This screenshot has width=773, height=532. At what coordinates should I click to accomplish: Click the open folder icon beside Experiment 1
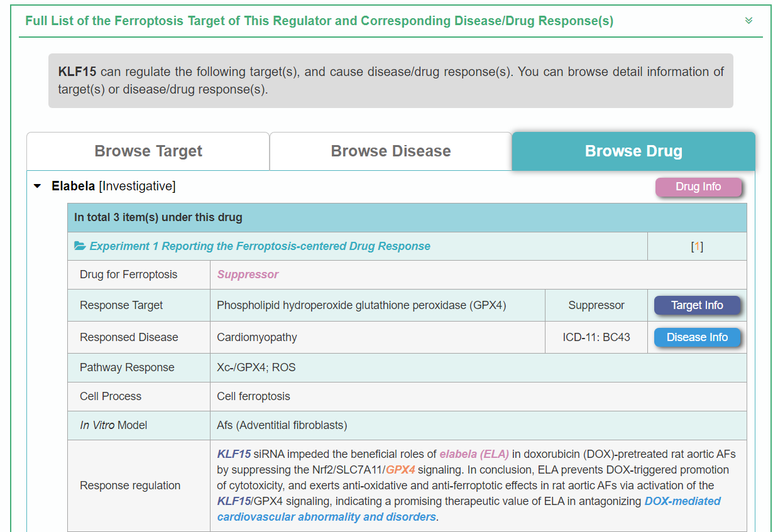click(x=80, y=246)
